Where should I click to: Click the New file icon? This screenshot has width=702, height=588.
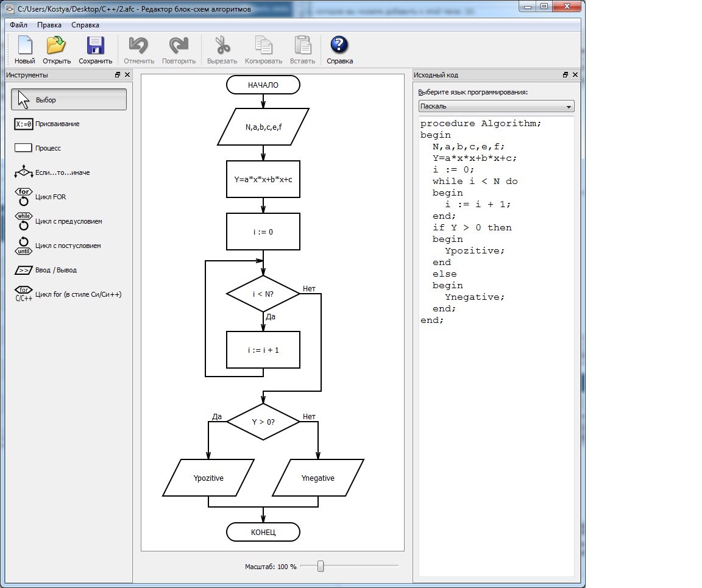(x=25, y=49)
